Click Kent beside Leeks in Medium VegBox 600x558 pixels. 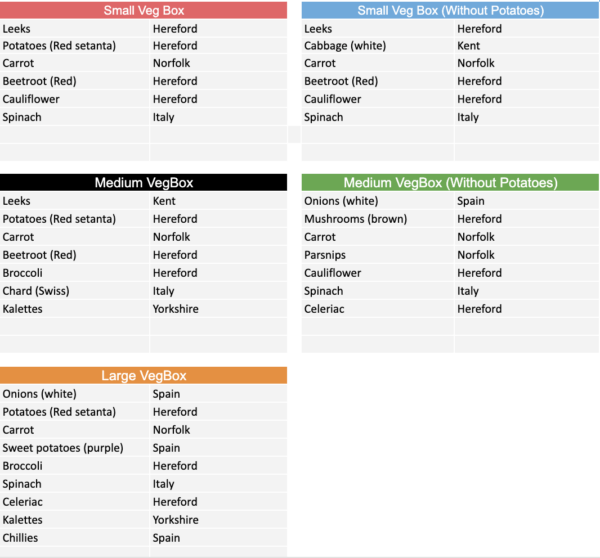tap(164, 201)
